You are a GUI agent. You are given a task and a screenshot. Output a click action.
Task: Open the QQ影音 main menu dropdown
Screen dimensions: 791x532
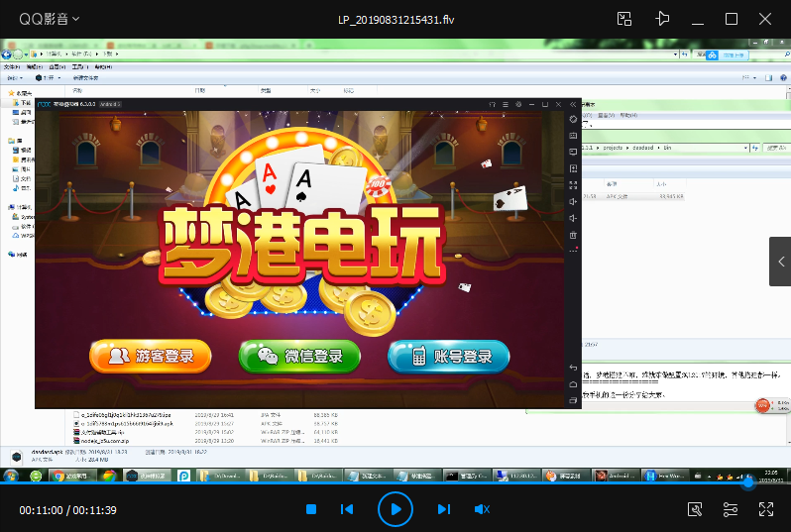[50, 19]
